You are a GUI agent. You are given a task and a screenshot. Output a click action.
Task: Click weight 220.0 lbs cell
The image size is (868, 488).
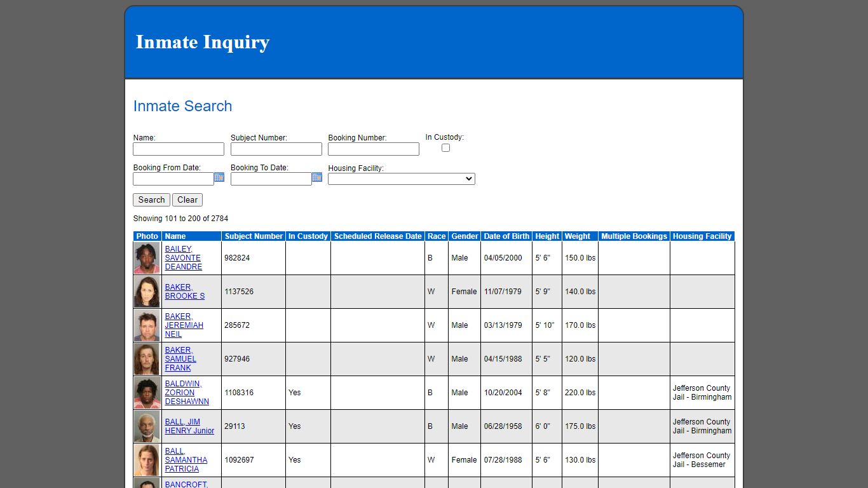tap(580, 393)
